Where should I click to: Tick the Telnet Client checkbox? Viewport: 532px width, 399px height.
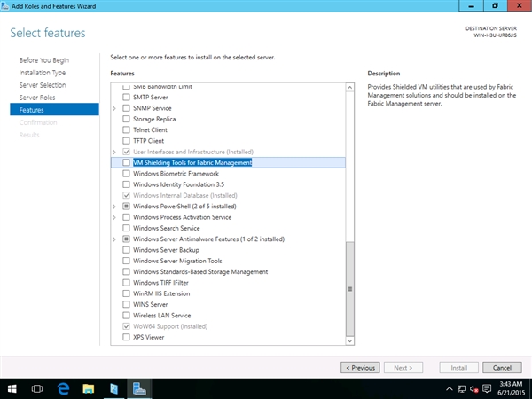click(x=126, y=130)
